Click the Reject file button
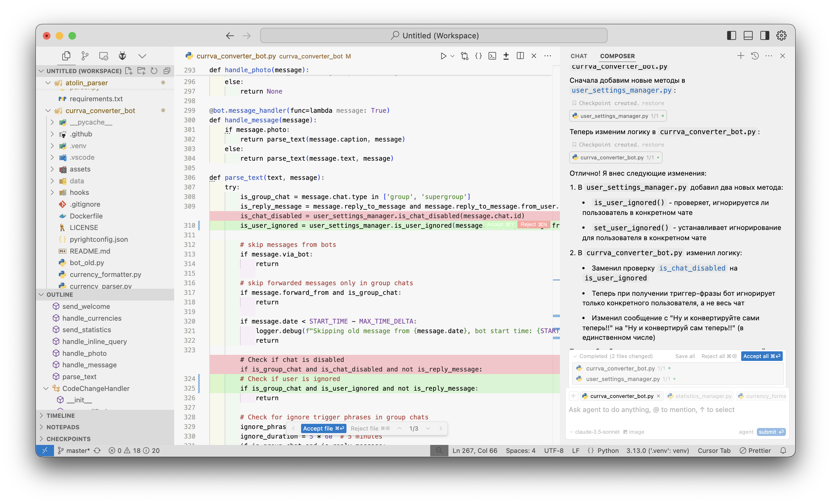This screenshot has height=504, width=831. [x=369, y=428]
